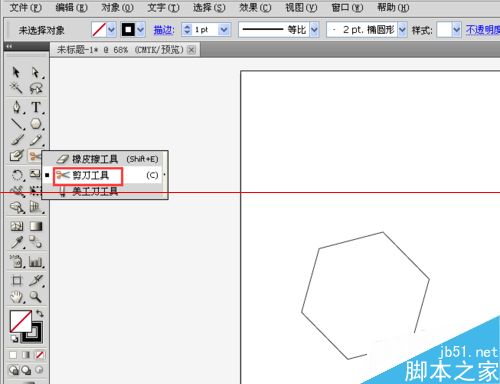500x384 pixels.
Task: Open the stroke color swatch dropdown
Action: click(141, 30)
